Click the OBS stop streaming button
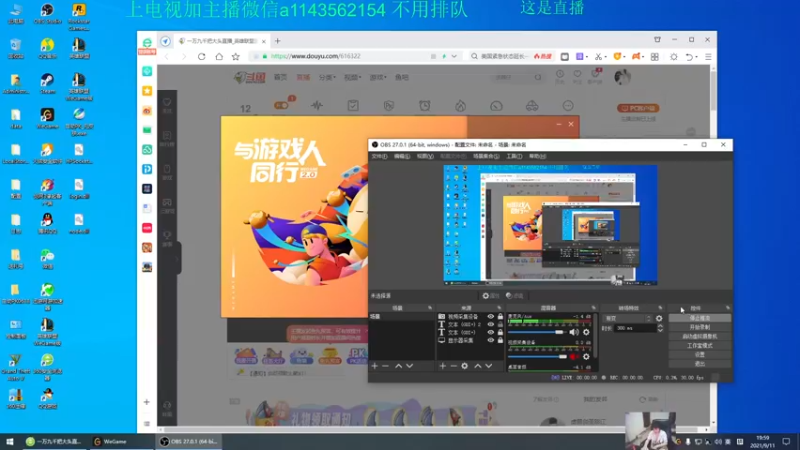 coord(699,318)
